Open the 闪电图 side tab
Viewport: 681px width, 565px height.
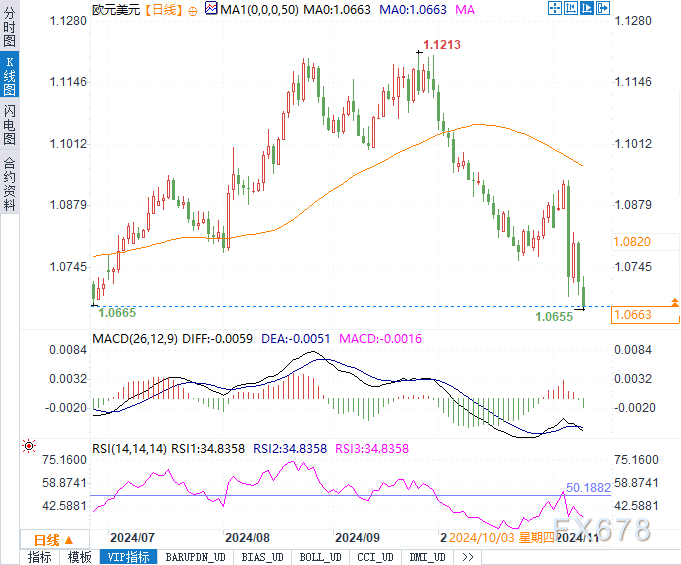[x=9, y=125]
